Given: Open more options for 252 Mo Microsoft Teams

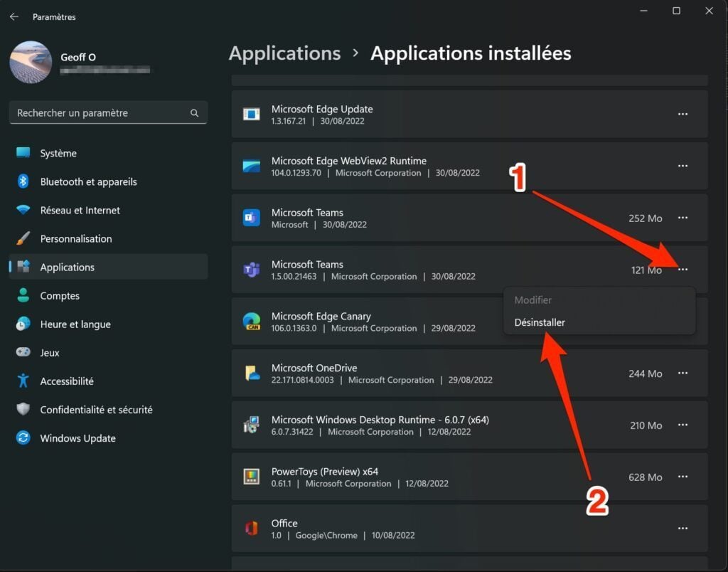Looking at the screenshot, I should pyautogui.click(x=682, y=218).
